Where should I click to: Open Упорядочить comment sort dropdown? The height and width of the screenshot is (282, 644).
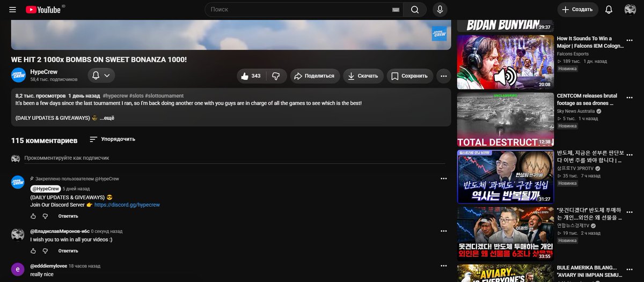pyautogui.click(x=112, y=139)
